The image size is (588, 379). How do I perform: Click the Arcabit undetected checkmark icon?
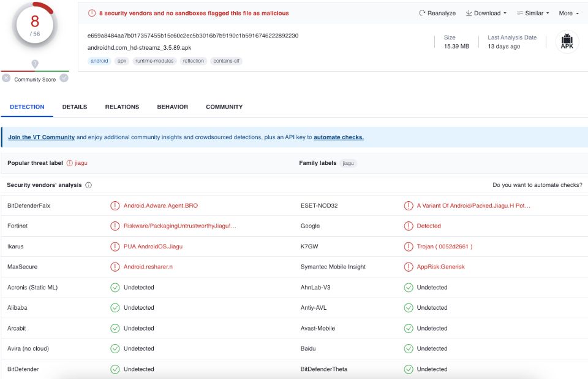point(115,329)
